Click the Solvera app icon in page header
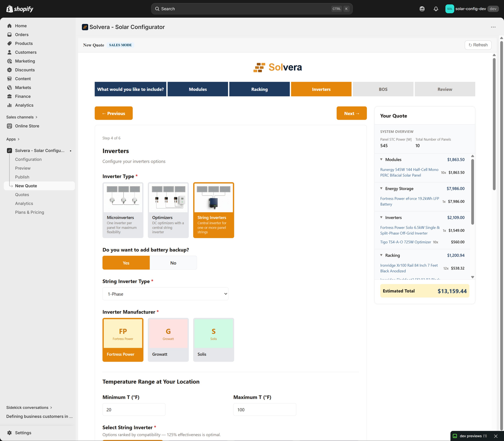This screenshot has height=441, width=504. 85,27
